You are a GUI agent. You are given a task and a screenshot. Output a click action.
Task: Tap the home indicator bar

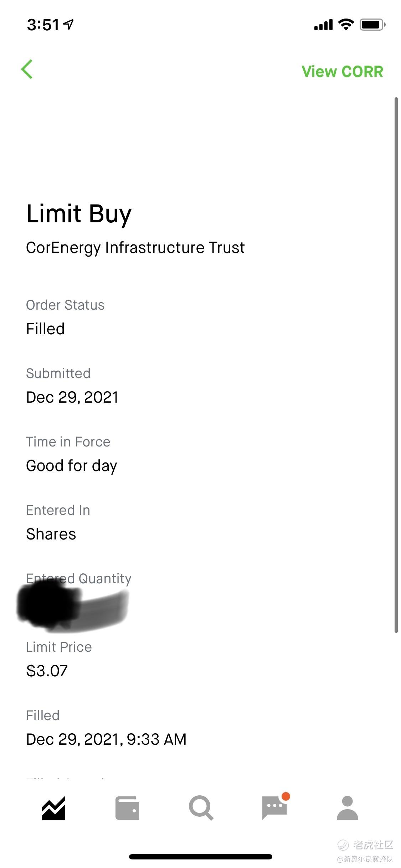click(x=201, y=857)
